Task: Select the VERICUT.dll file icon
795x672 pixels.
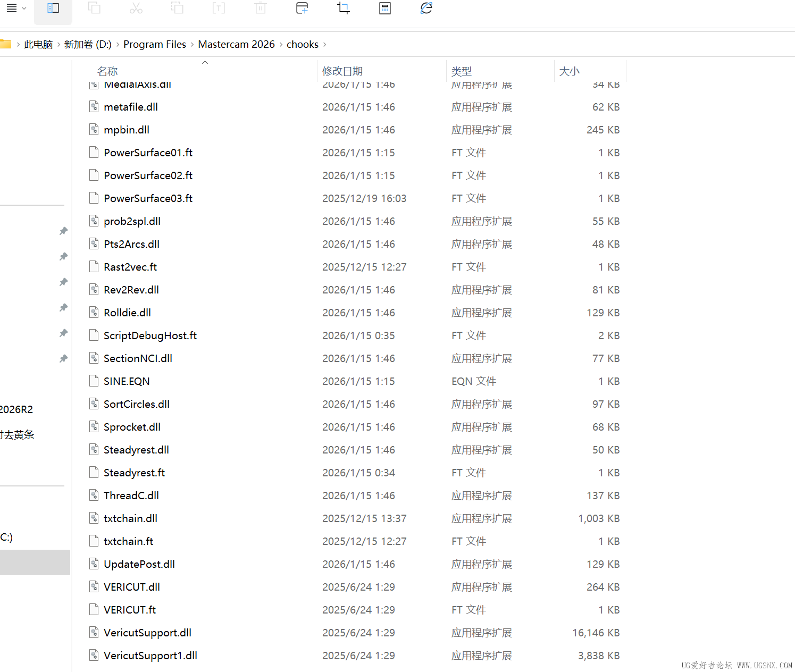Action: pos(94,587)
